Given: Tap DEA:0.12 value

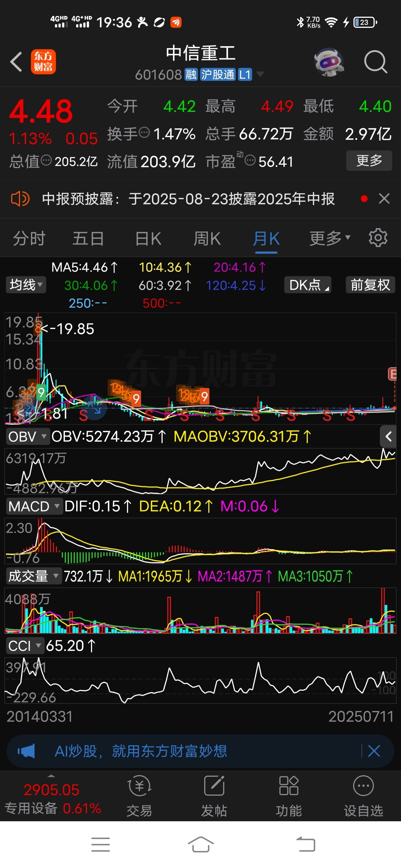Looking at the screenshot, I should (176, 506).
